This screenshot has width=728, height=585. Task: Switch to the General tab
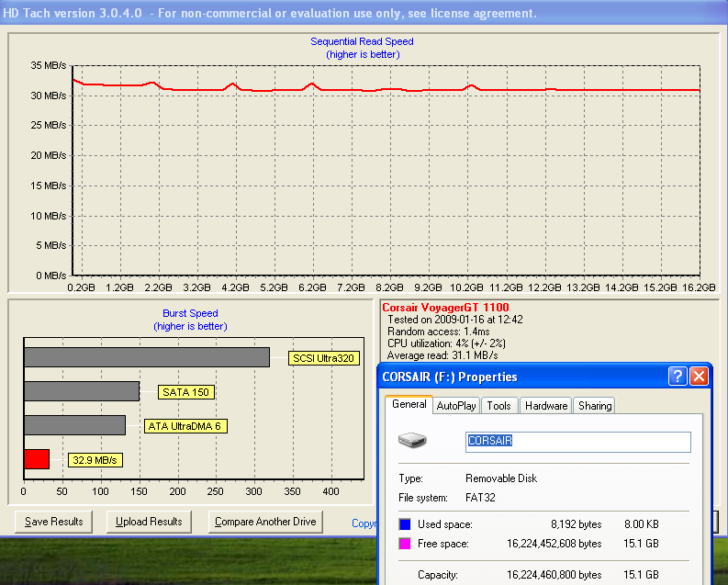coord(409,404)
